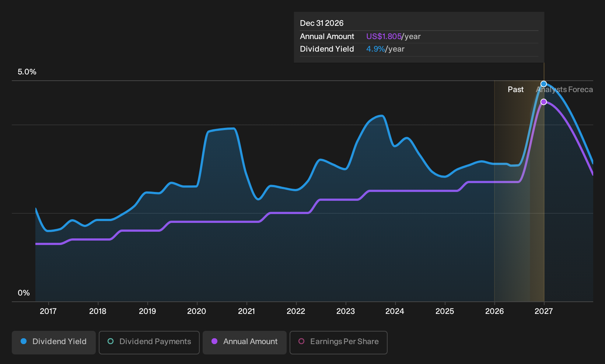This screenshot has width=605, height=364.
Task: Click the pink Earnings Per Share circle icon
Action: pyautogui.click(x=301, y=342)
